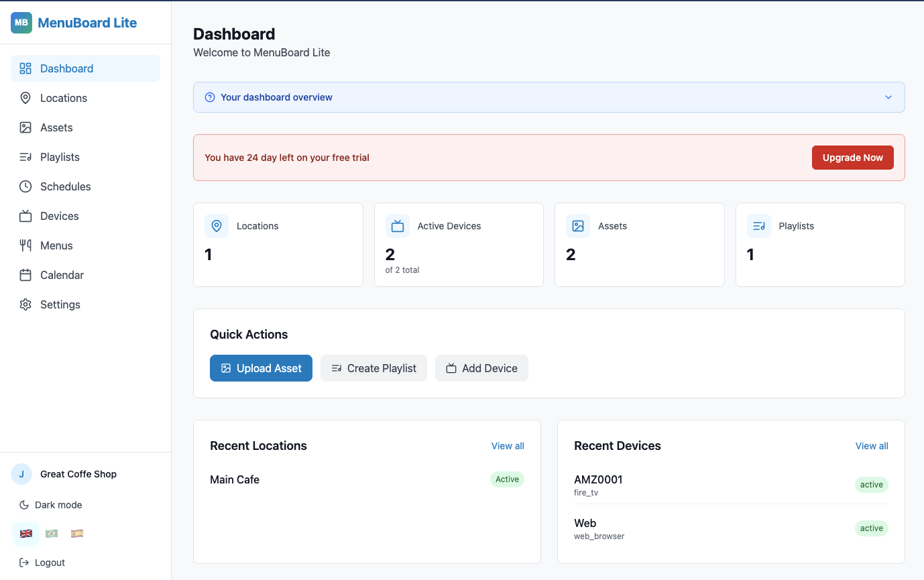This screenshot has height=580, width=924.
Task: Open the Playlists menu item
Action: coord(85,157)
